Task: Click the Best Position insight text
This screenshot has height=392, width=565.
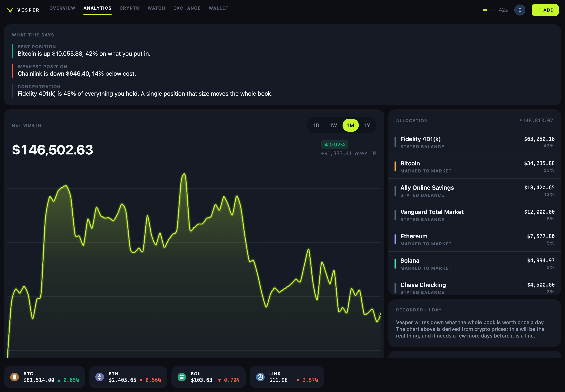Action: pyautogui.click(x=84, y=54)
